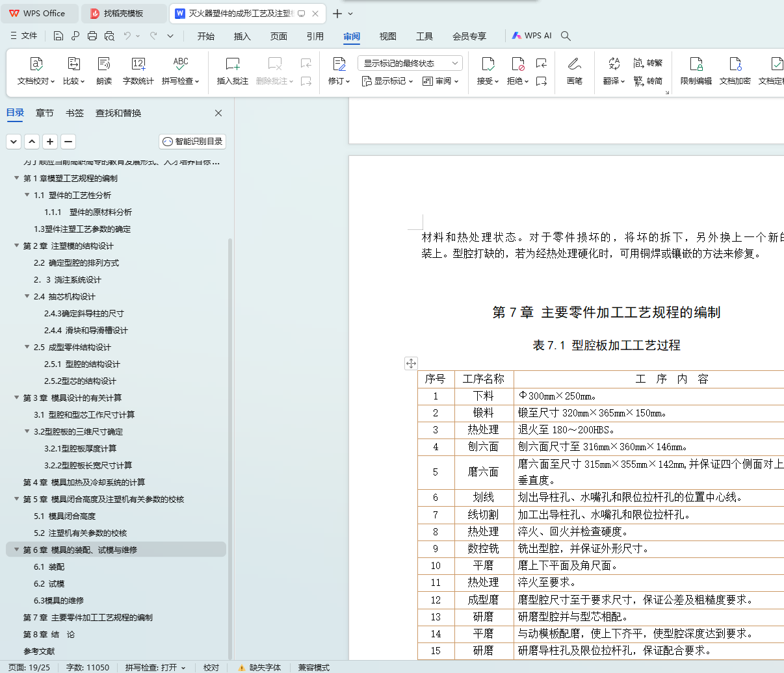Open the 显示标记的最终状态 dropdown
Image resolution: width=784 pixels, height=673 pixels.
click(410, 63)
